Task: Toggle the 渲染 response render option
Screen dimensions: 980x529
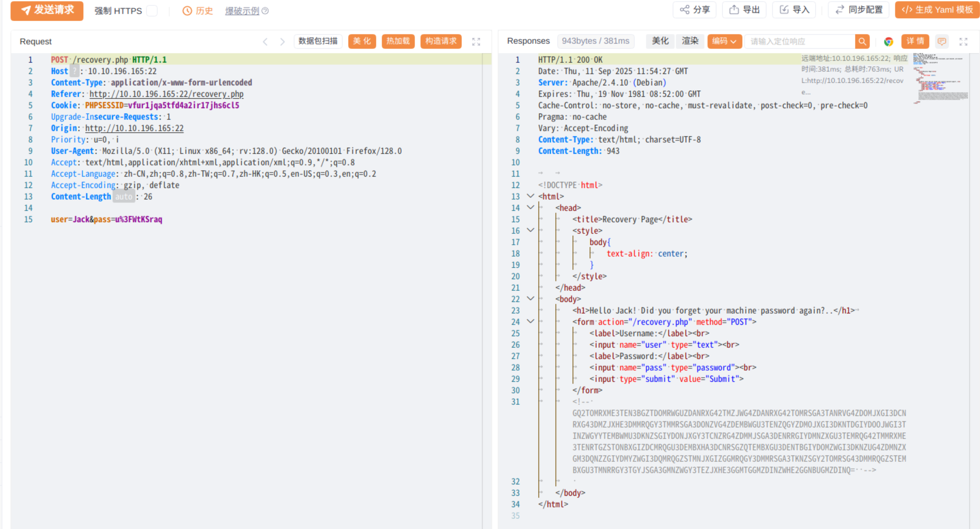Action: 690,41
